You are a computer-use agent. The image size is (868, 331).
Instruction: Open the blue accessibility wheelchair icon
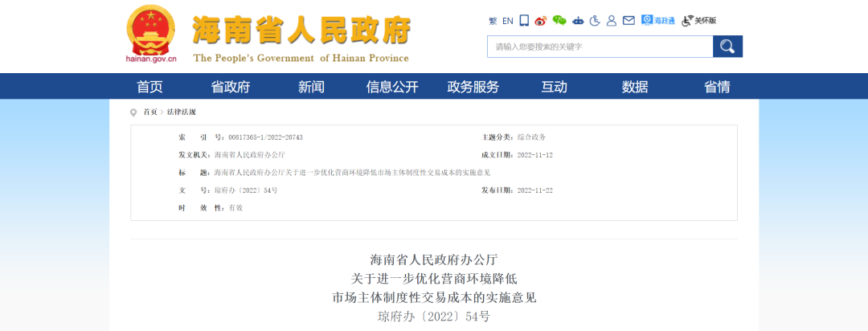click(595, 21)
